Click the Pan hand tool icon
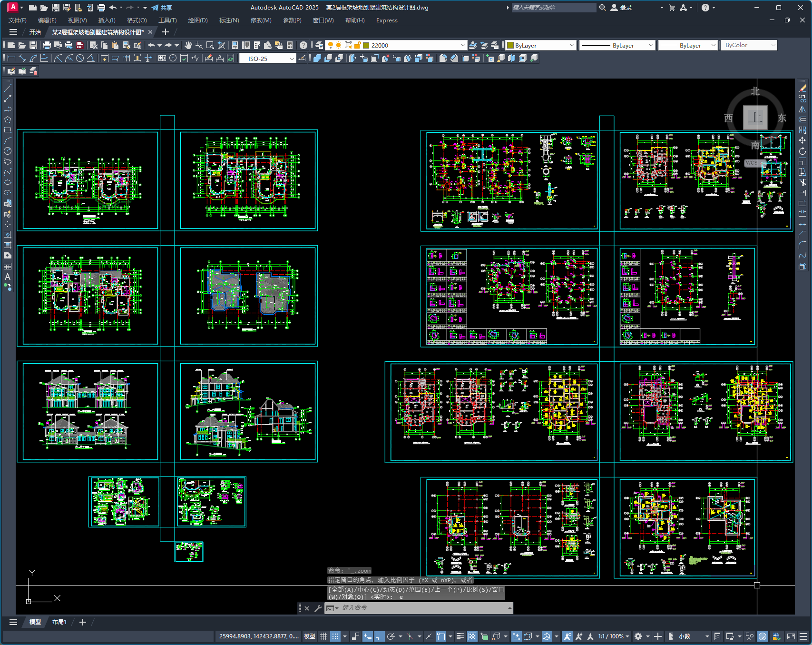Image resolution: width=812 pixels, height=645 pixels. (188, 45)
